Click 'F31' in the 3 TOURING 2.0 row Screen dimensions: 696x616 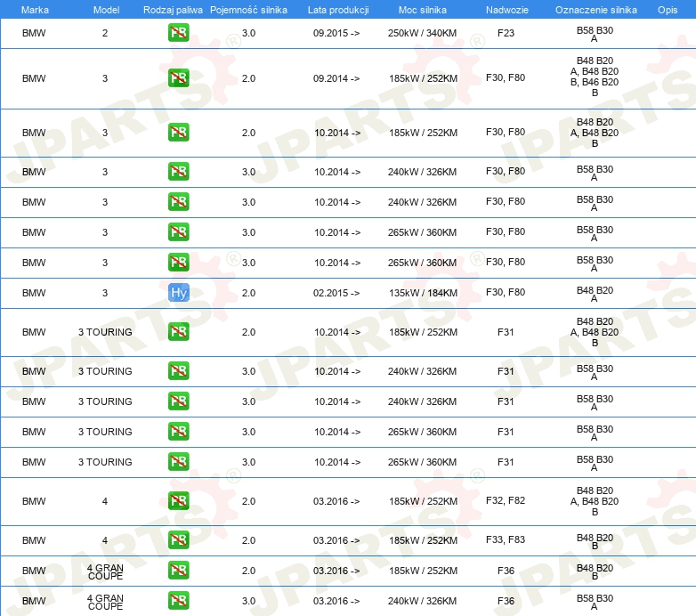(506, 332)
